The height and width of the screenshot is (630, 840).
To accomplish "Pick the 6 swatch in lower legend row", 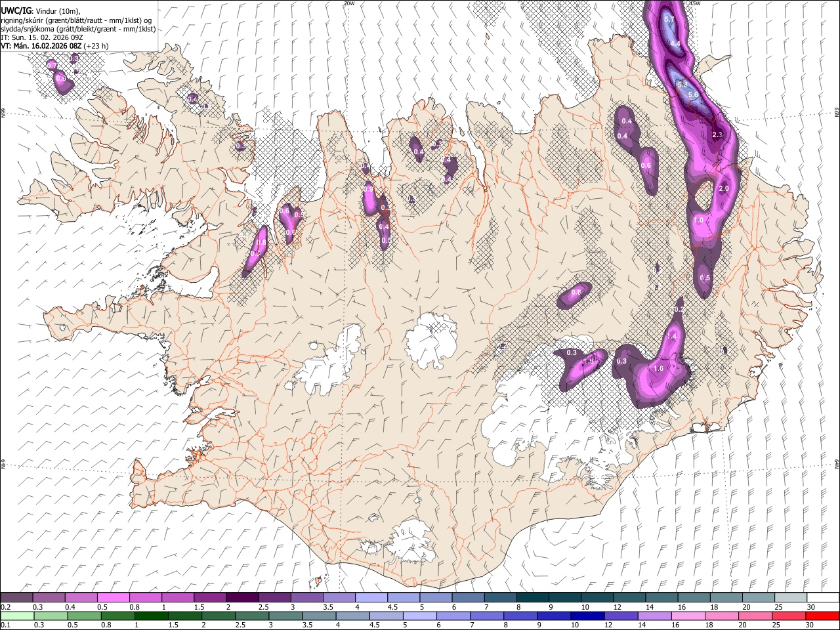I will (453, 616).
